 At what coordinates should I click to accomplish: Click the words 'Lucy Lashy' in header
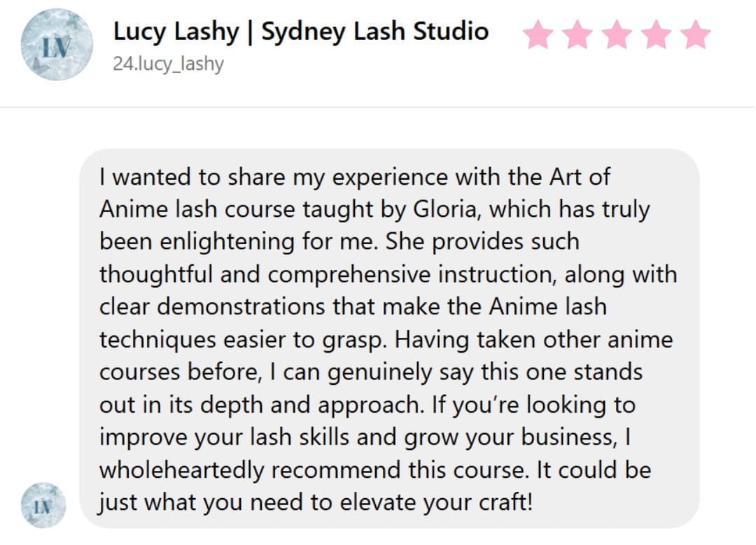point(176,31)
